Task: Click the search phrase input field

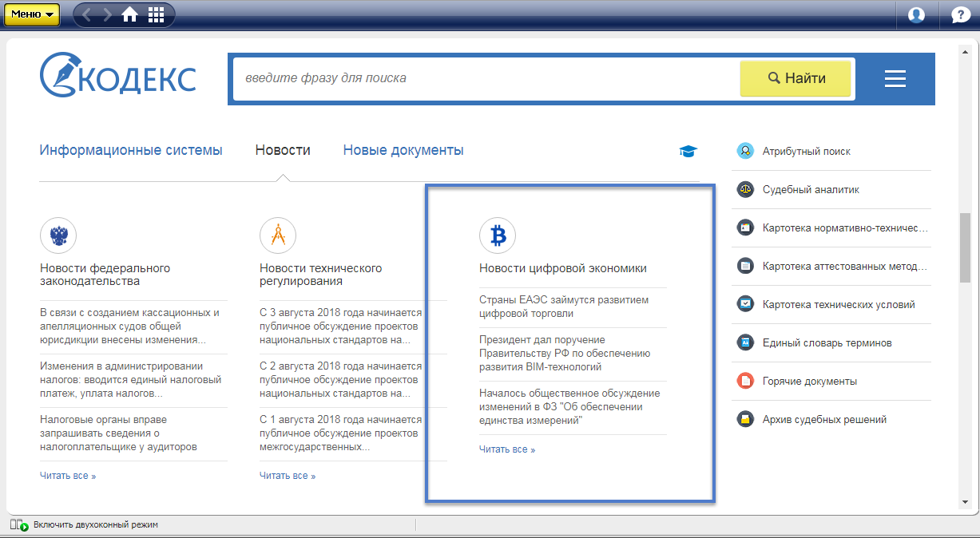Action: point(487,78)
